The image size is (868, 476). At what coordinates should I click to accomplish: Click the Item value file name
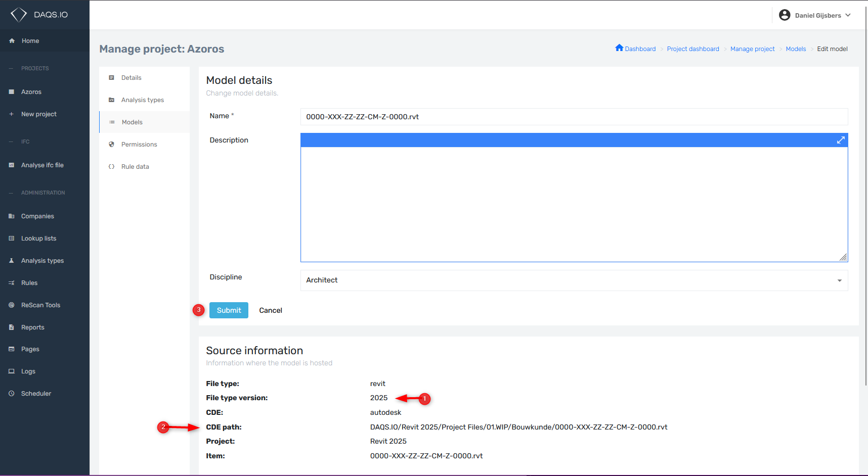tap(426, 456)
